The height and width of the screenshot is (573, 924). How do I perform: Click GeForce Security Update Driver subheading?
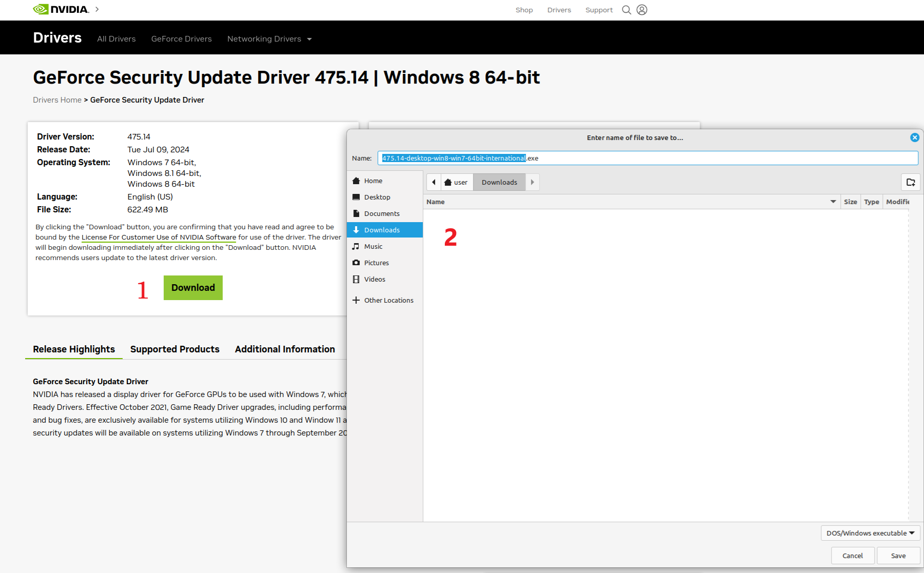[x=90, y=381]
